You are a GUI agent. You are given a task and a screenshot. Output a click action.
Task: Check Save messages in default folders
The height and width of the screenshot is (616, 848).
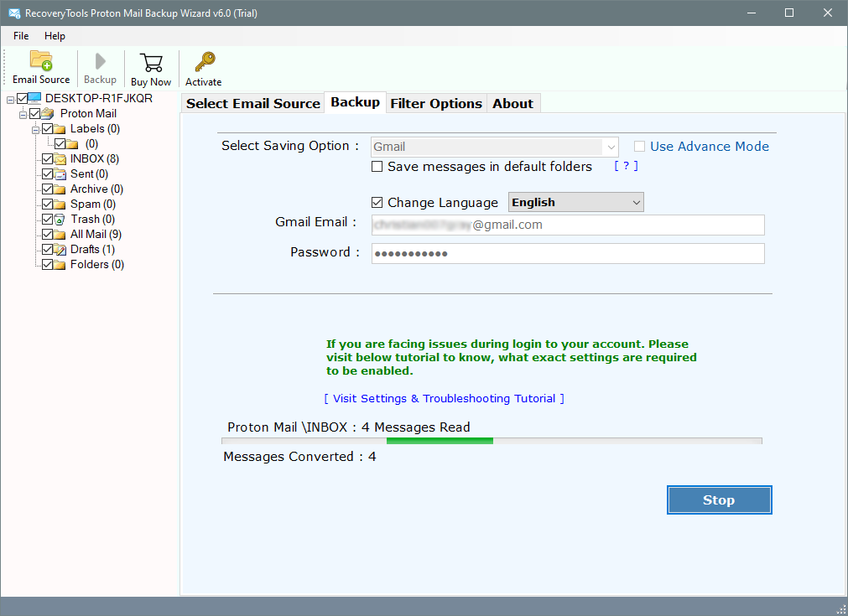click(x=377, y=167)
